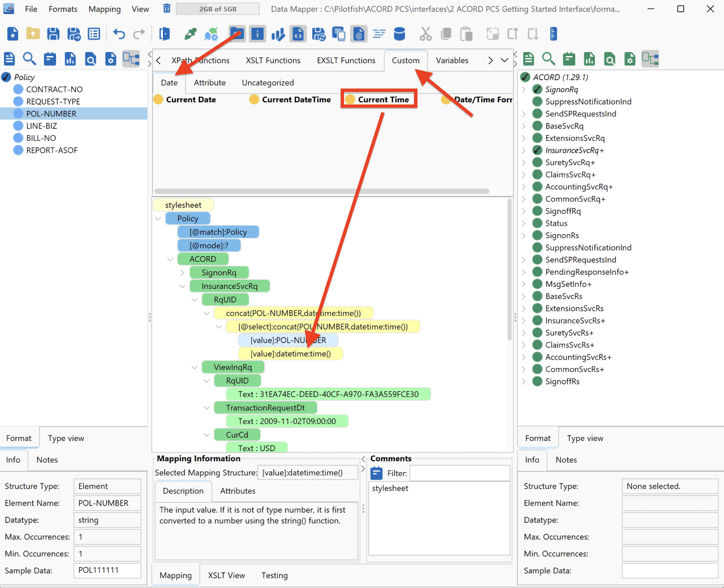Select the TransactionRequestDt mapping node
Screen dimensions: 724x588
(x=265, y=408)
